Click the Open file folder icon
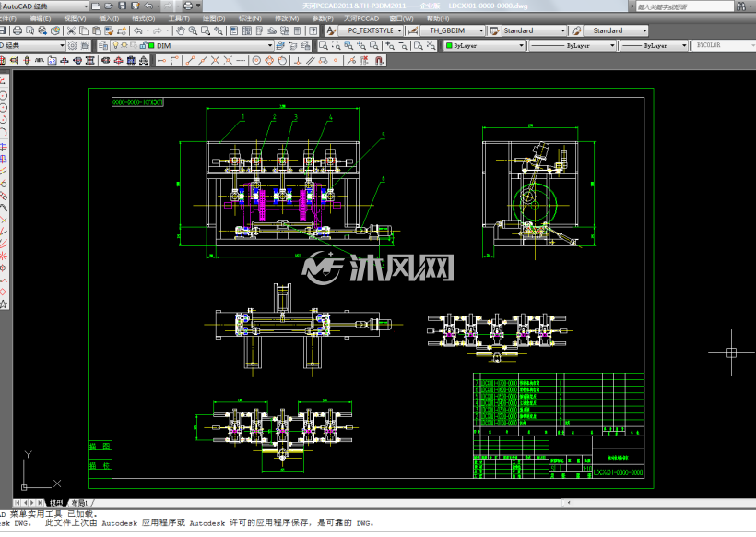 (109, 6)
